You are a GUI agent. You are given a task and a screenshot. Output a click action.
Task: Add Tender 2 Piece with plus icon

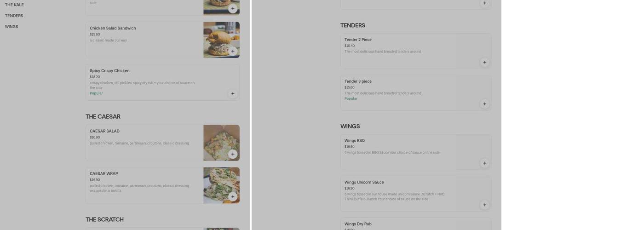pos(485,62)
